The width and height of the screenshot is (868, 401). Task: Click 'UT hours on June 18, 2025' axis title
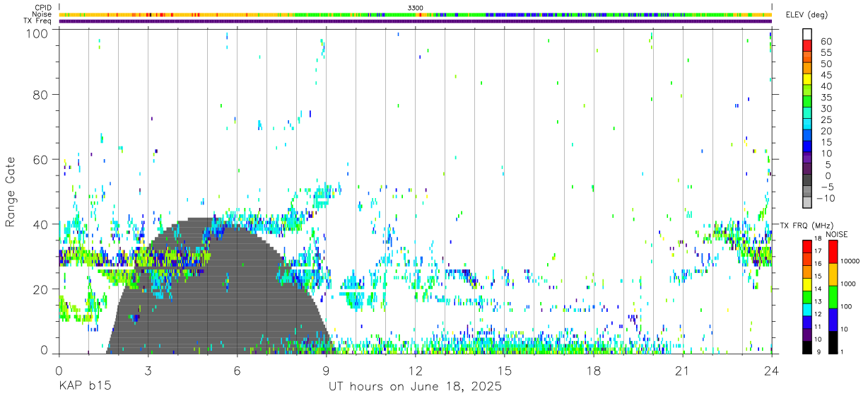(415, 388)
